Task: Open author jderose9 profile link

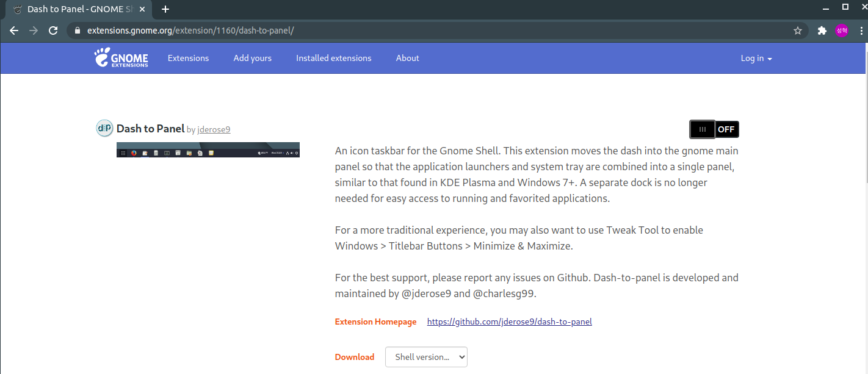Action: 214,129
